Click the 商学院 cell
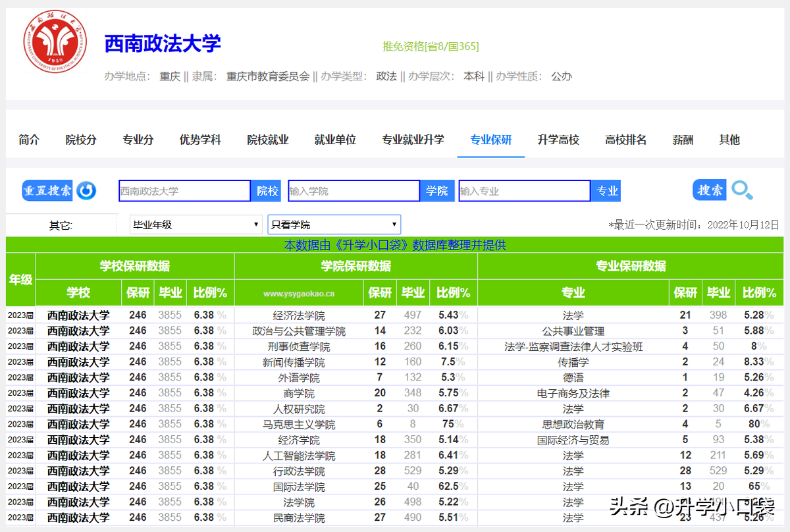The height and width of the screenshot is (532, 790). click(299, 393)
